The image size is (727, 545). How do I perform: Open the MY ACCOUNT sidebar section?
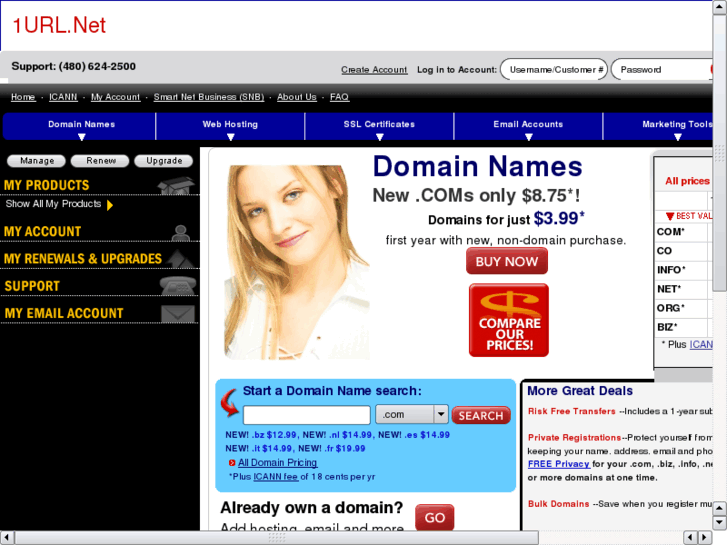42,231
